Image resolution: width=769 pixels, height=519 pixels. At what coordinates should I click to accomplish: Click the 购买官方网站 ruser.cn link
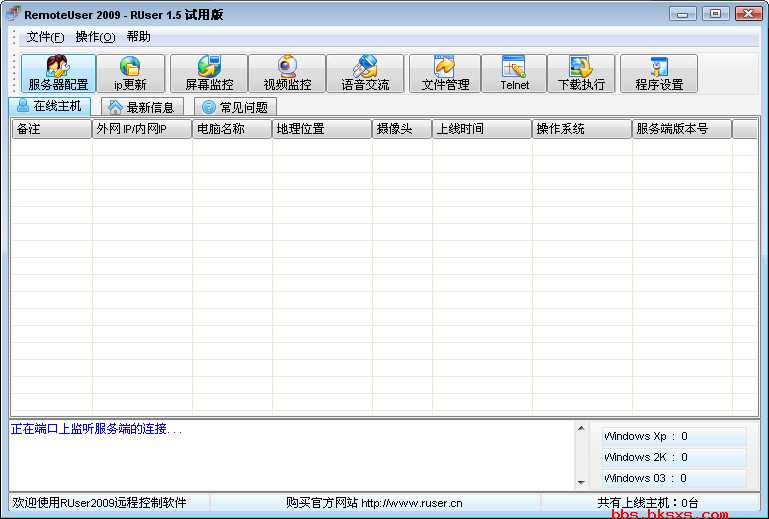pyautogui.click(x=374, y=503)
